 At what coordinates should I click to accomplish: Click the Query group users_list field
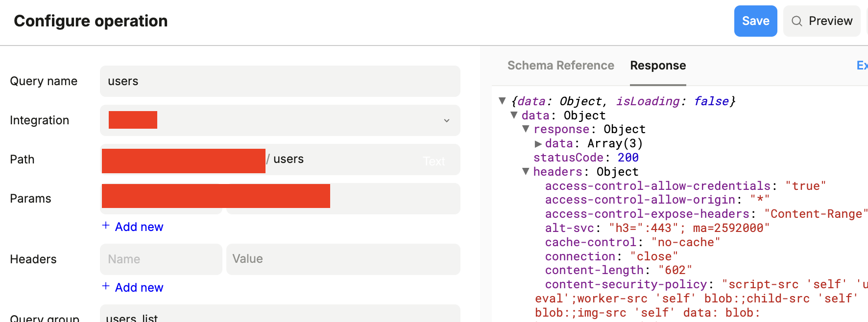tap(280, 316)
